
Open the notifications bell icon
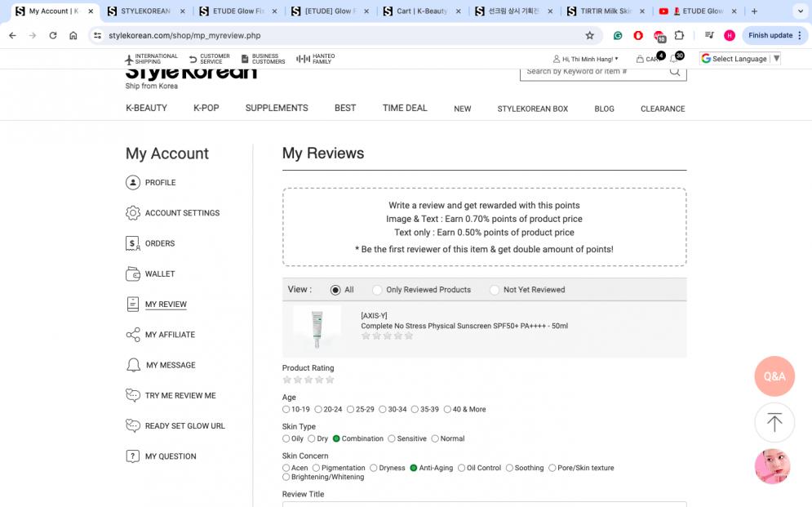(674, 59)
